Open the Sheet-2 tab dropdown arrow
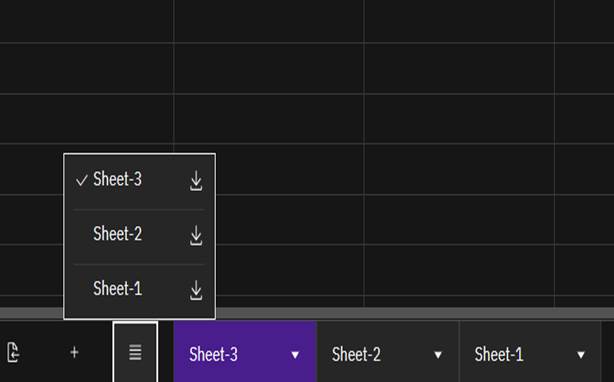Viewport: 614px width, 382px height. click(438, 355)
